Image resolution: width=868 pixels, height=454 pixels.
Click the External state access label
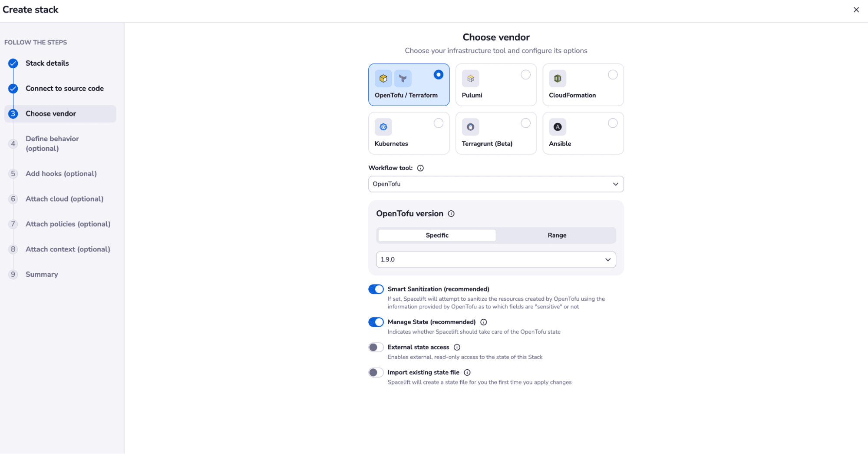click(418, 348)
